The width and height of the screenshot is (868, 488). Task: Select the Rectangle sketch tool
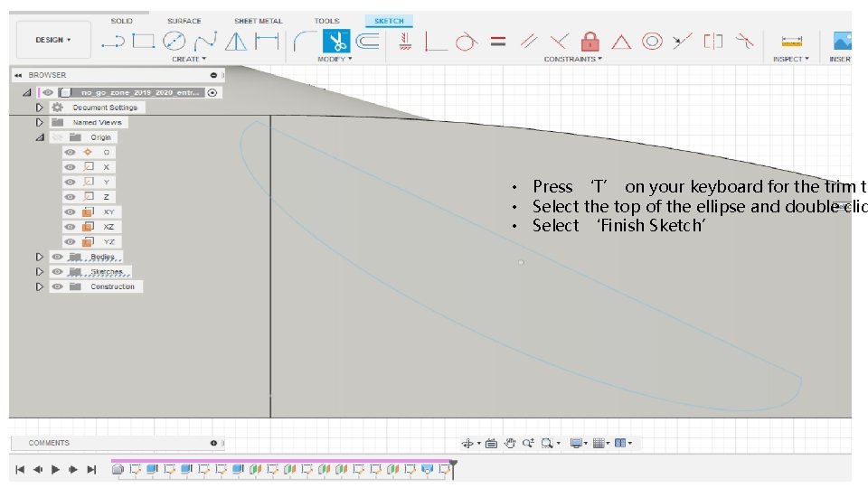(144, 42)
